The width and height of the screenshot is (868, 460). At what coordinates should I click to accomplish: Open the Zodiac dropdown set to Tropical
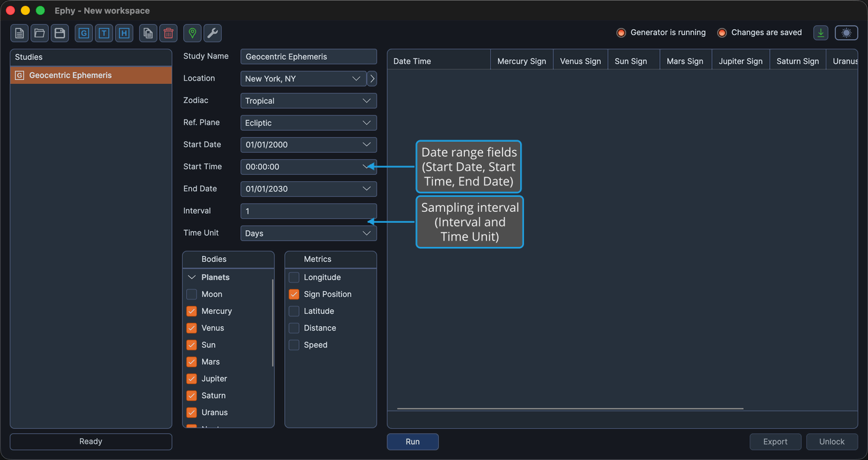(308, 101)
